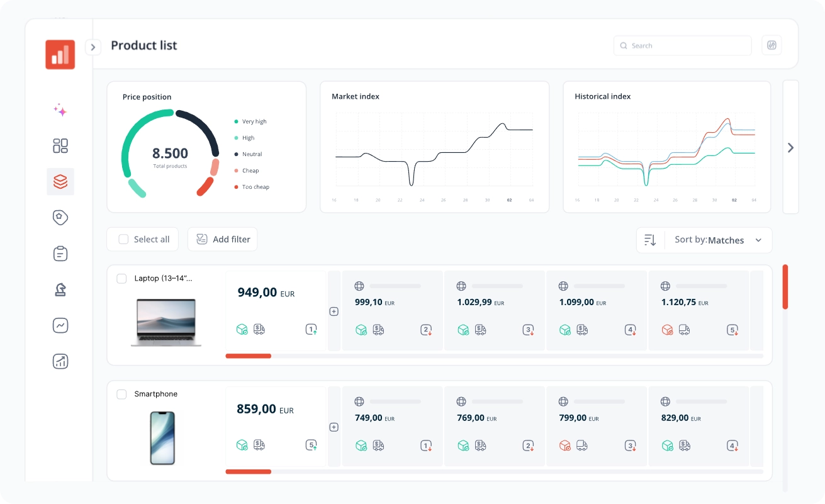This screenshot has height=504, width=825.
Task: Click the sparkle AI icon in sidebar
Action: (x=60, y=110)
